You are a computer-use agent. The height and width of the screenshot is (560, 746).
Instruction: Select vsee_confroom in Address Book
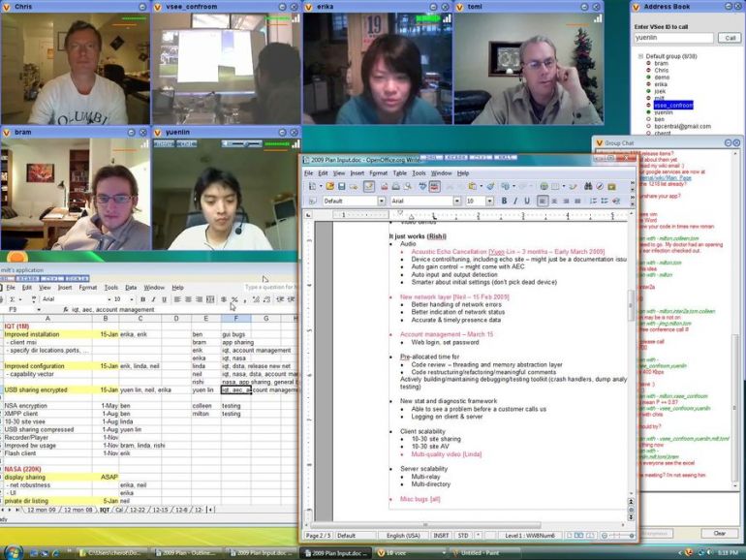[x=673, y=106]
